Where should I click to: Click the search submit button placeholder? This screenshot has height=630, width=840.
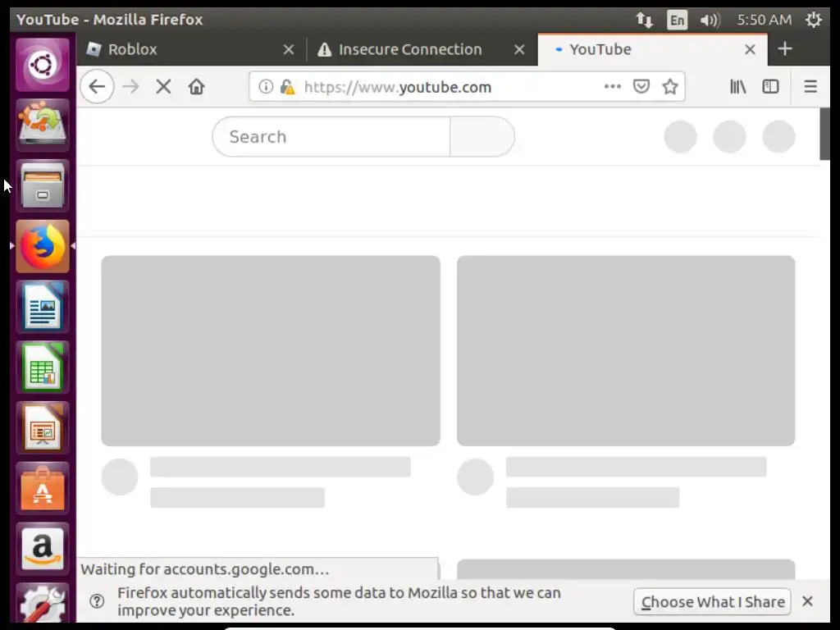482,137
